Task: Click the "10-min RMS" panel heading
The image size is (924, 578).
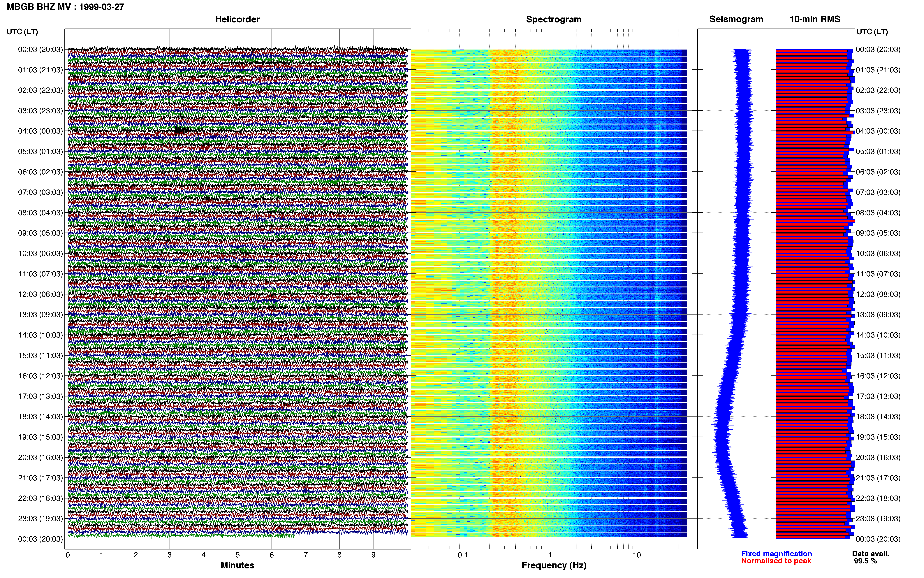Action: tap(815, 19)
